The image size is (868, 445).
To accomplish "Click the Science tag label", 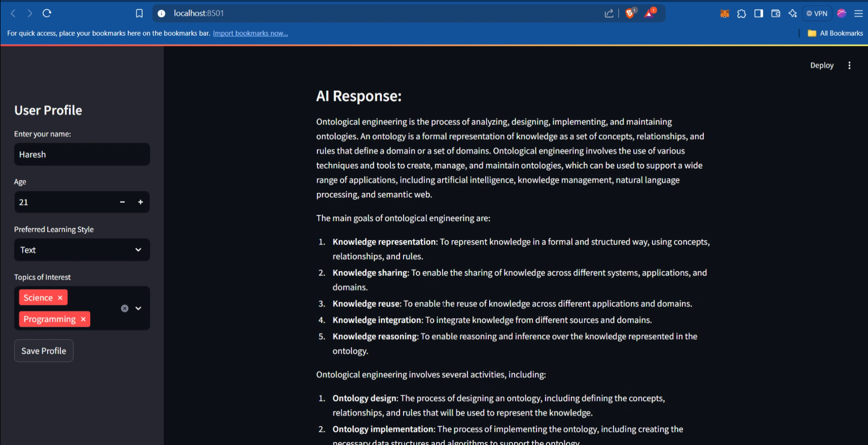I will [x=38, y=298].
